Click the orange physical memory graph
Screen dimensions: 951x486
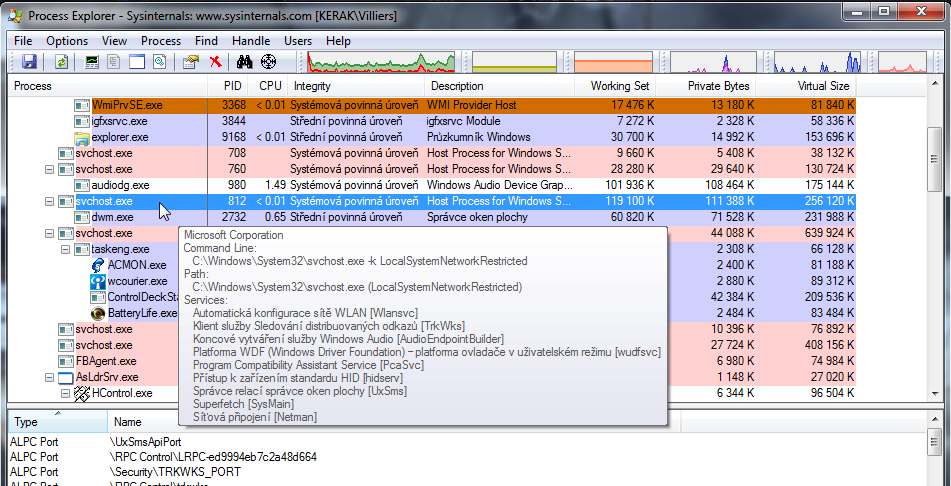614,62
